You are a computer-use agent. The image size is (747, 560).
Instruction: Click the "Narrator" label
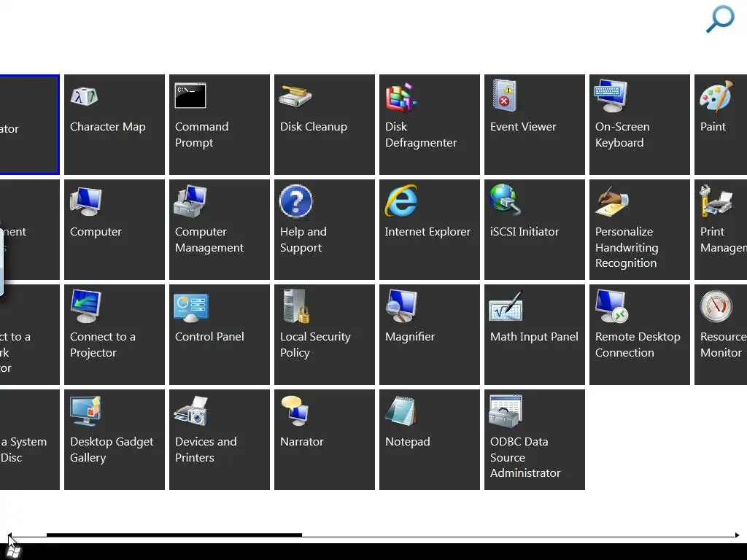pos(301,442)
